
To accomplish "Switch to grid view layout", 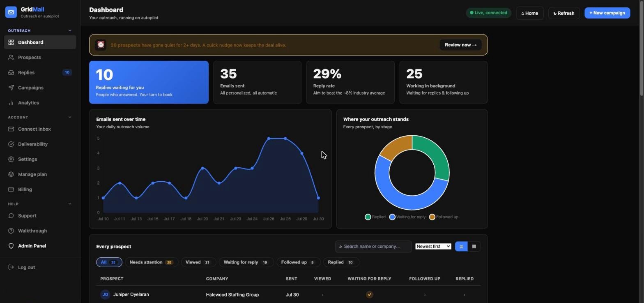I will [474, 247].
